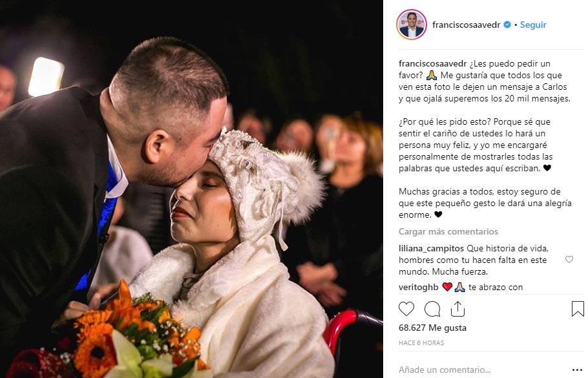Visit veritoghb profile
This screenshot has width=588, height=378.
pyautogui.click(x=418, y=288)
